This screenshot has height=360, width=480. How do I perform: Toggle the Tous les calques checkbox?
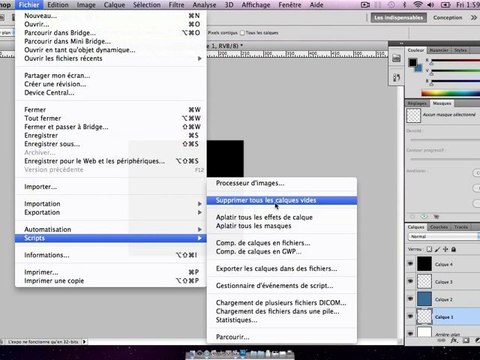(x=242, y=33)
